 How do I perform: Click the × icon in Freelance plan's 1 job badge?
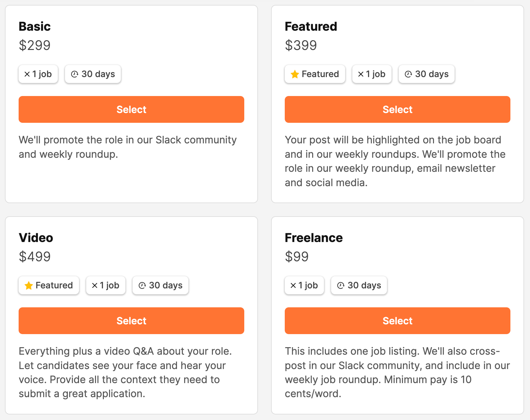tap(294, 285)
